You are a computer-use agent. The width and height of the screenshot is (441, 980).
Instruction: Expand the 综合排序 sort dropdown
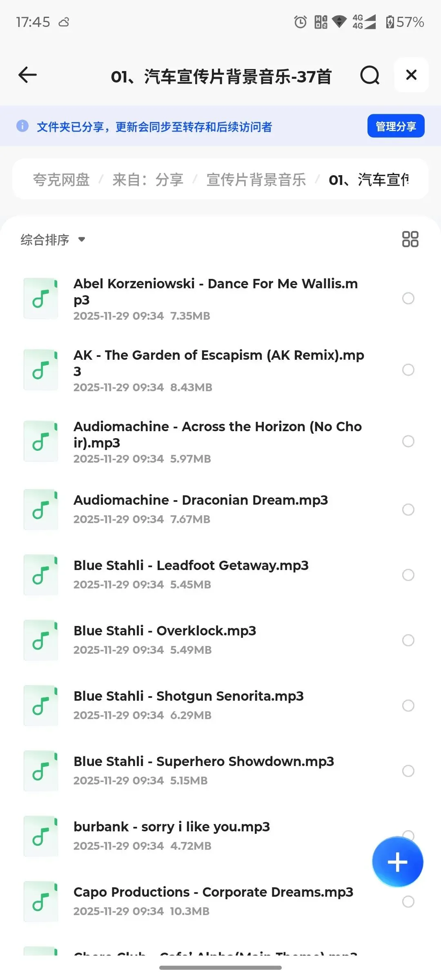(x=53, y=240)
